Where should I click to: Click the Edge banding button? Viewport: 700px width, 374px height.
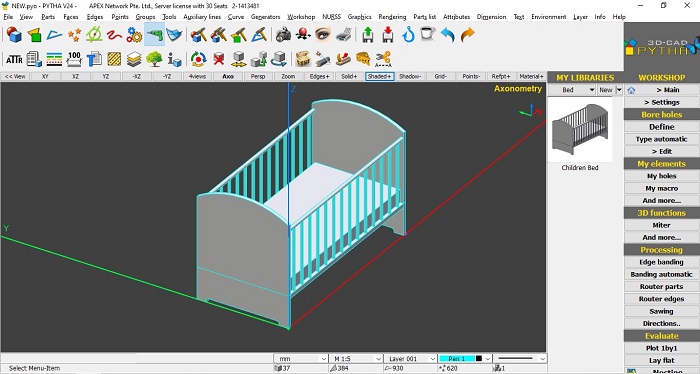tap(661, 262)
